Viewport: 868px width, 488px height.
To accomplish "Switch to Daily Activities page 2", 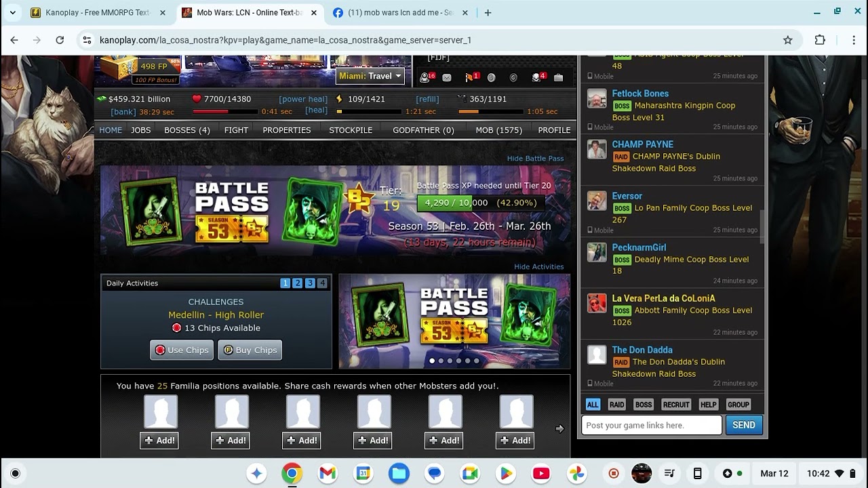I will point(298,283).
